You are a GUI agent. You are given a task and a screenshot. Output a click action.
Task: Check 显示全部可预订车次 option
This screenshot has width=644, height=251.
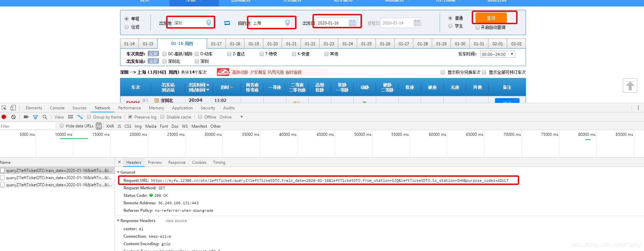pyautogui.click(x=484, y=72)
